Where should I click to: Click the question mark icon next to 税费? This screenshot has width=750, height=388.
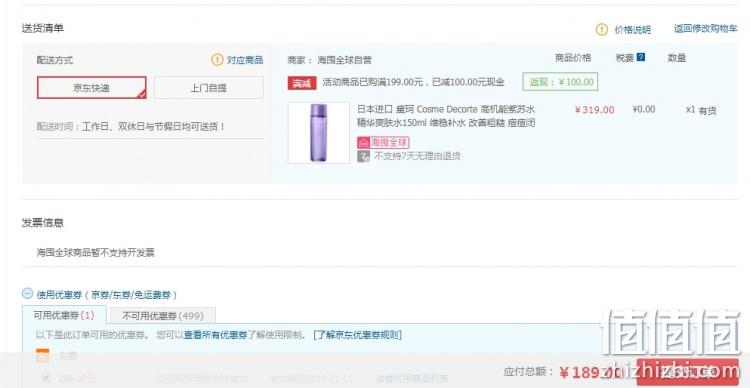(641, 57)
